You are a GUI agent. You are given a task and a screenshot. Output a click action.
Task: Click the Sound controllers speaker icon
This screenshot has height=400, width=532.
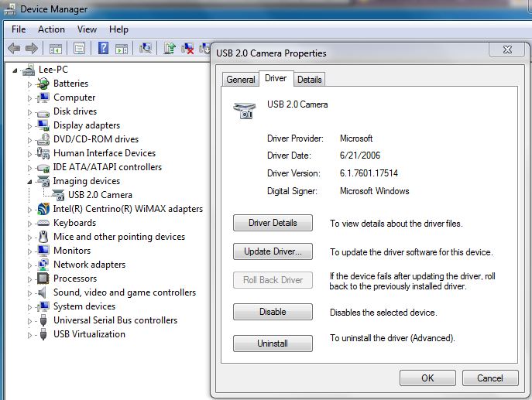click(42, 292)
